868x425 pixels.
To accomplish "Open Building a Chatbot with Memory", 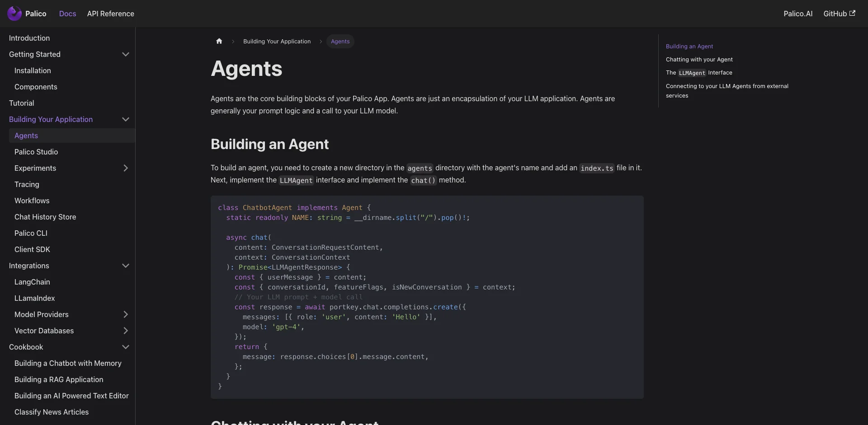I will point(68,363).
